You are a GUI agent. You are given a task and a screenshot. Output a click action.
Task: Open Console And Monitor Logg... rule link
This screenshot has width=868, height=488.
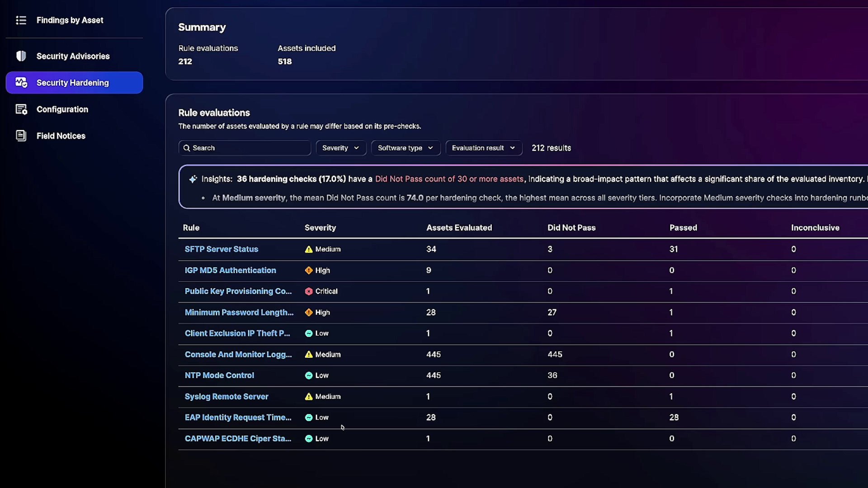[238, 355]
